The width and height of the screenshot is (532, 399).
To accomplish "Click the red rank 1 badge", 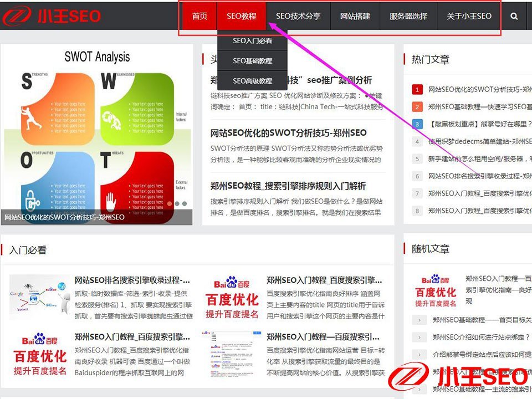I will tap(417, 90).
